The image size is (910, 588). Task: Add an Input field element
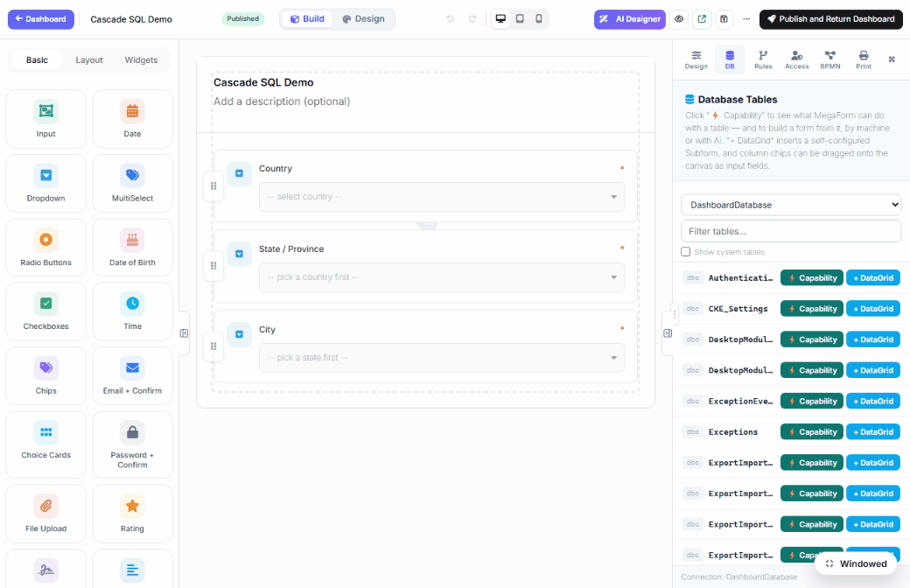pyautogui.click(x=45, y=119)
